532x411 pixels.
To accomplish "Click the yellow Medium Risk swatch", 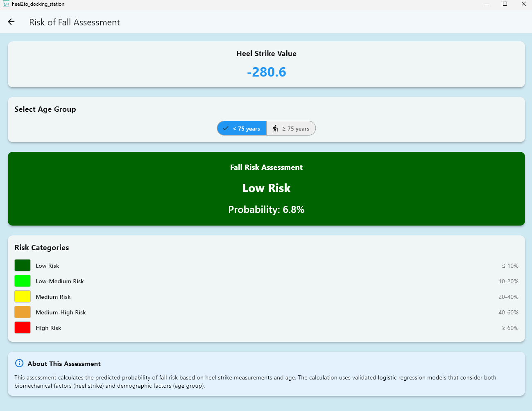I will tap(23, 296).
